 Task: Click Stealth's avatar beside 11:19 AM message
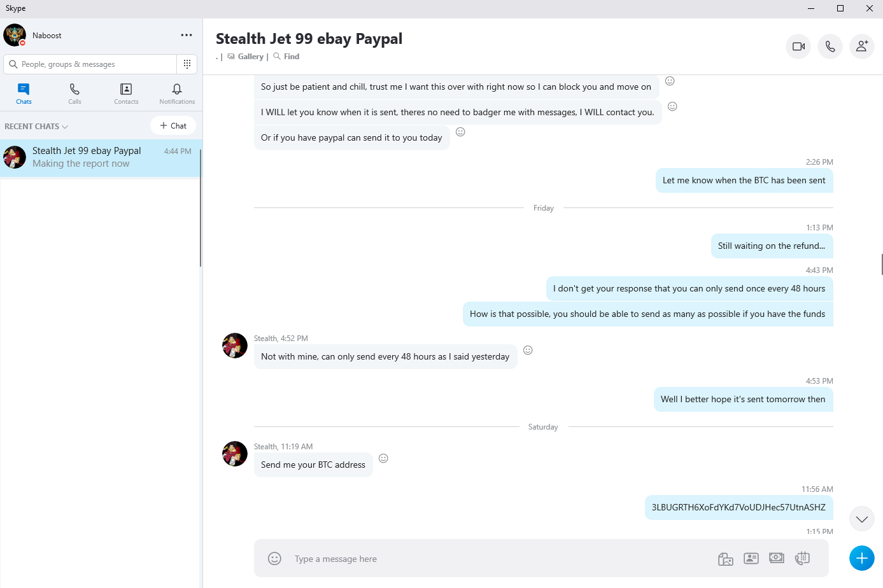(x=235, y=454)
